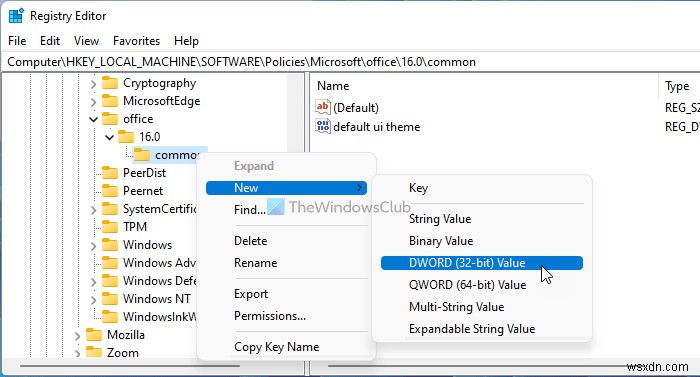Image resolution: width=700 pixels, height=377 pixels.
Task: Expand the Windows Defender key
Action: pos(93,281)
